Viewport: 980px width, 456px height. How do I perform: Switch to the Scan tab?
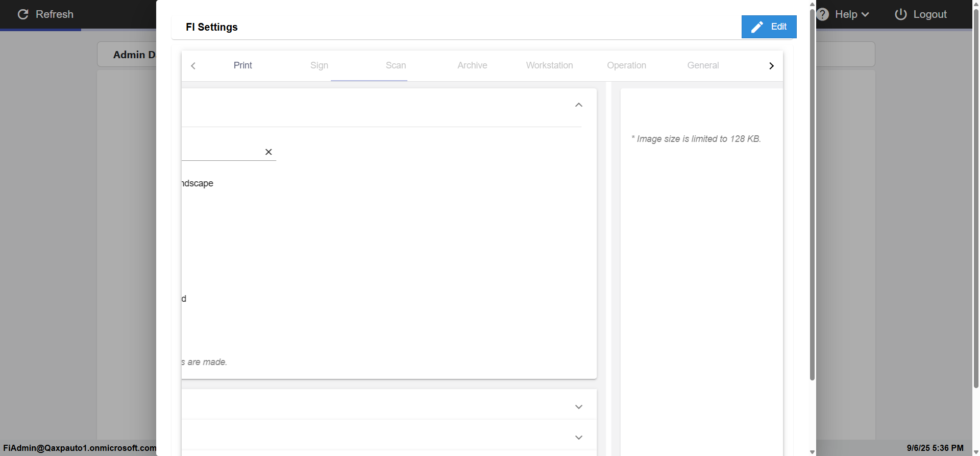coord(396,65)
